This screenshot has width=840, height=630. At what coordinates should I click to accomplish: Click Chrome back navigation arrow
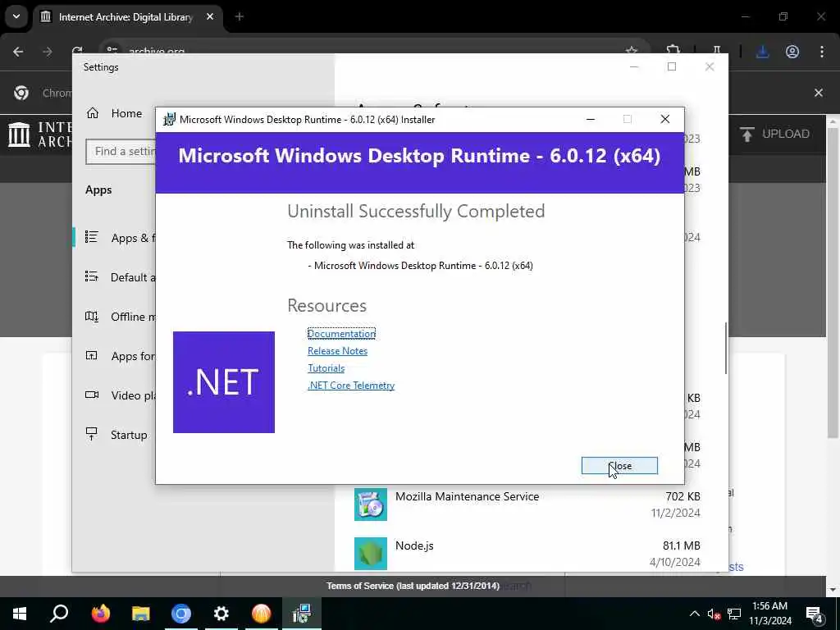[18, 52]
